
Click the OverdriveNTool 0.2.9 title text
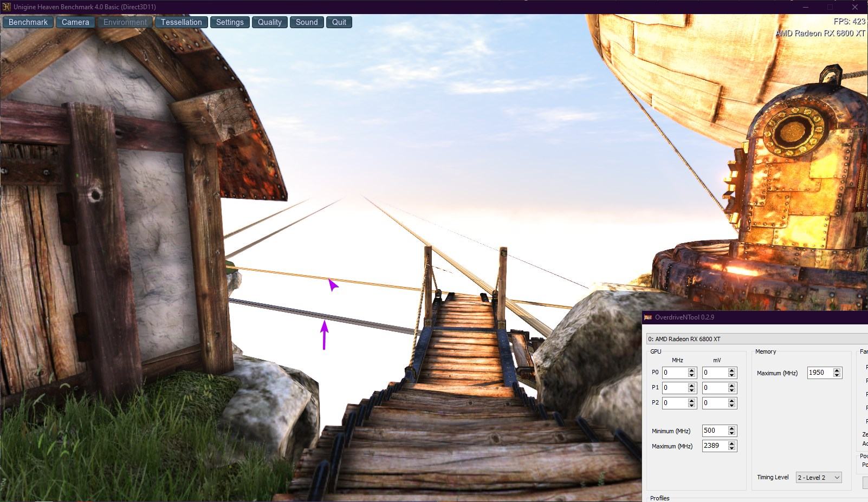point(684,317)
